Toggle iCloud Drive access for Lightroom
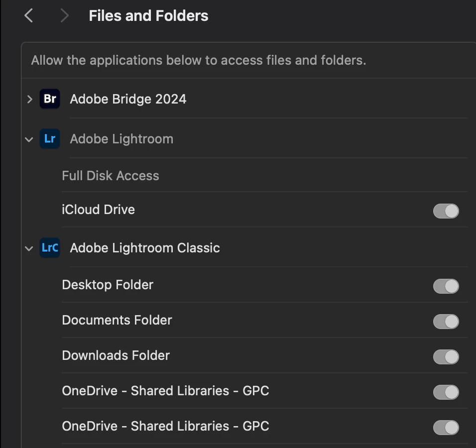The width and height of the screenshot is (476, 448). (x=446, y=211)
